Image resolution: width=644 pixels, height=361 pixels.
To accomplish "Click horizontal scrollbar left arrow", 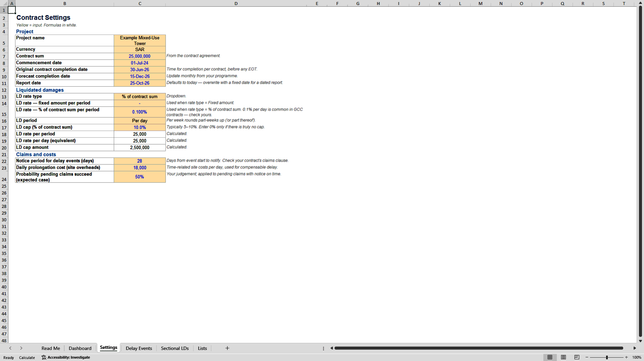I will coord(332,348).
